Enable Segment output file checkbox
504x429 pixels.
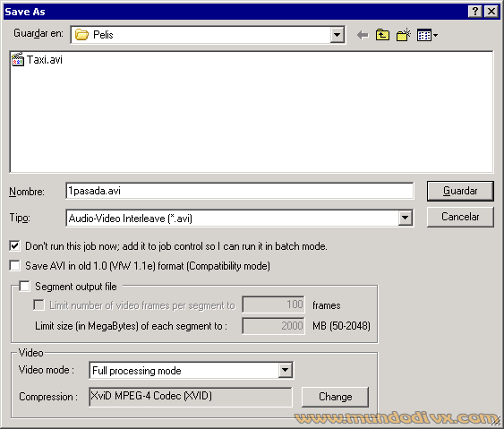[24, 286]
